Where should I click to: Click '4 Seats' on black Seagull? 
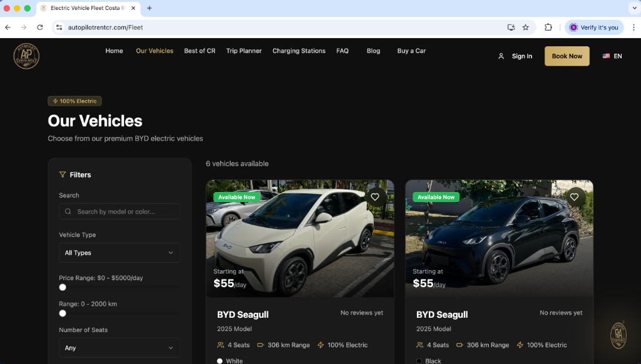[438, 345]
